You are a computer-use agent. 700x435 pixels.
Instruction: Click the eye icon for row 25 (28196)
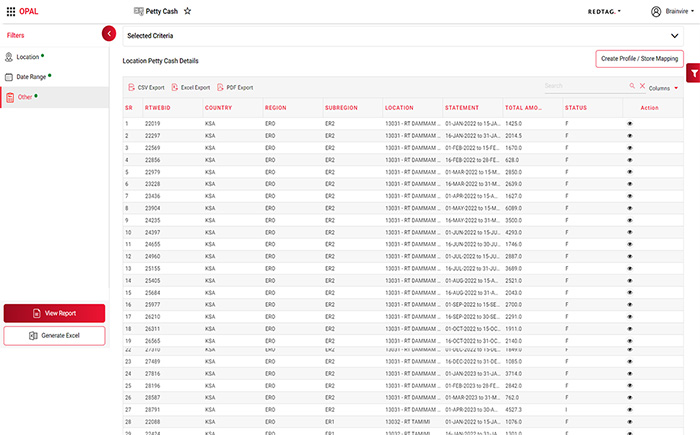coord(630,385)
